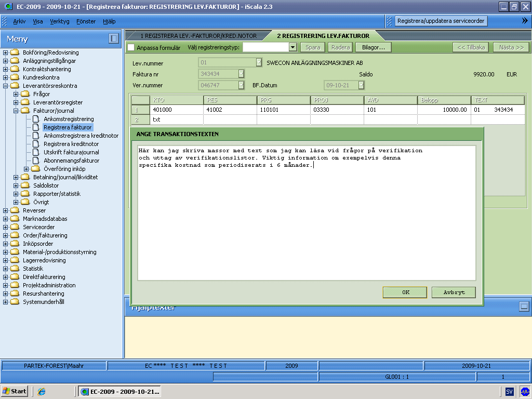Open the Välj registreringstyp dropdown
The height and width of the screenshot is (399, 532).
[293, 47]
